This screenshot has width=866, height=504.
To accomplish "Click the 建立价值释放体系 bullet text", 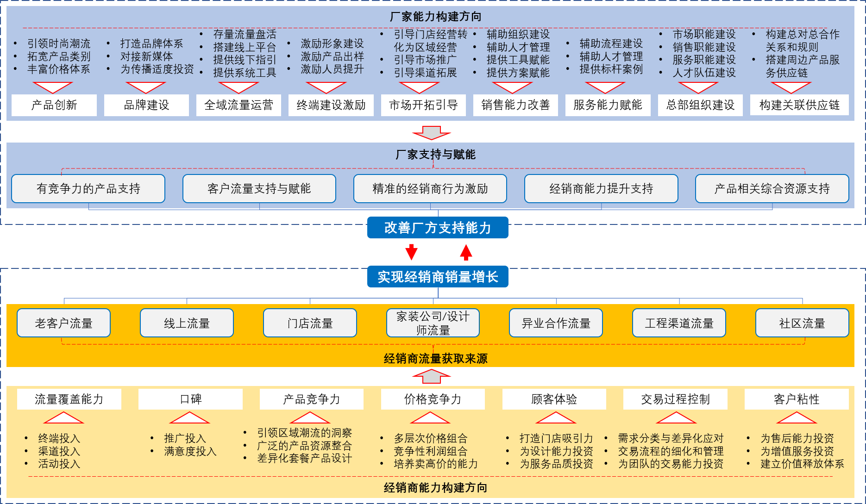I will [x=802, y=464].
